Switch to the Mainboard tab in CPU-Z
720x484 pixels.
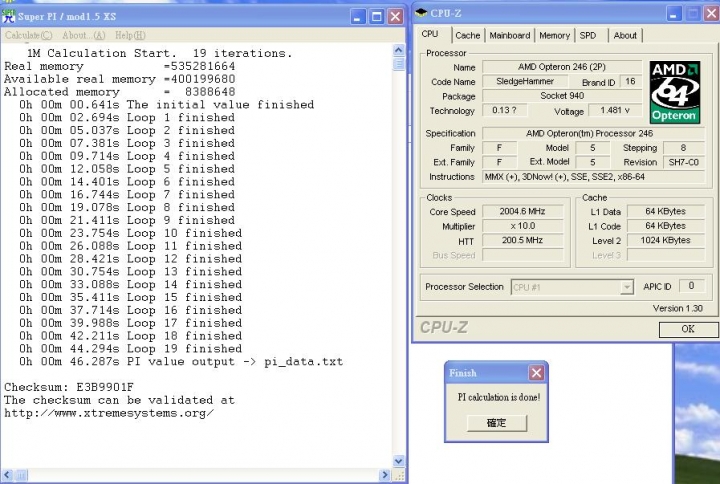click(x=510, y=35)
